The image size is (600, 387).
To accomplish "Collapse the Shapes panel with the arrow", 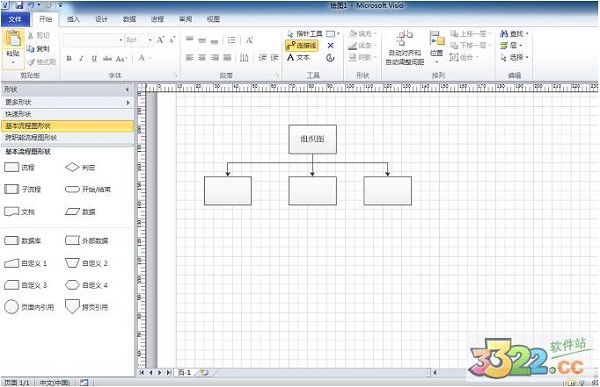I will click(127, 89).
